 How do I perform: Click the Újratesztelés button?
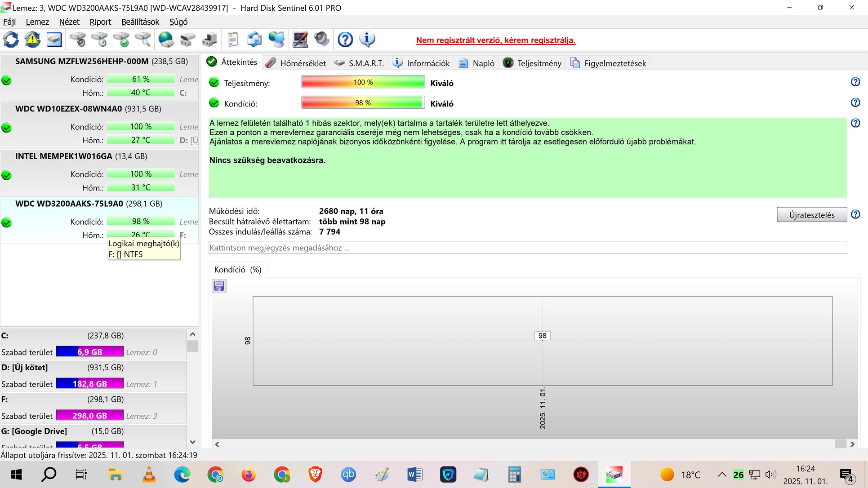point(811,215)
